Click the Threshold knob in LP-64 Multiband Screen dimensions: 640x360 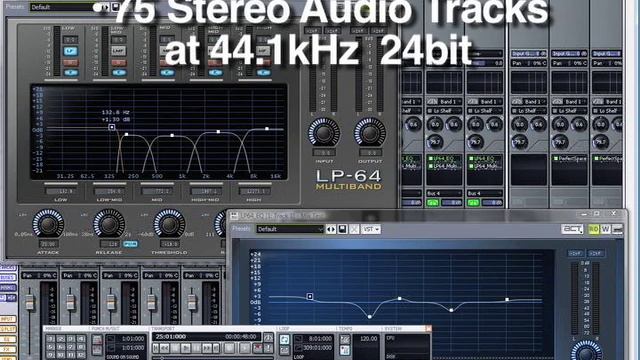pos(169,223)
